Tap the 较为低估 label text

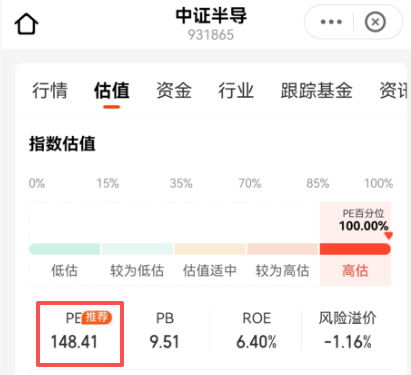point(137,270)
